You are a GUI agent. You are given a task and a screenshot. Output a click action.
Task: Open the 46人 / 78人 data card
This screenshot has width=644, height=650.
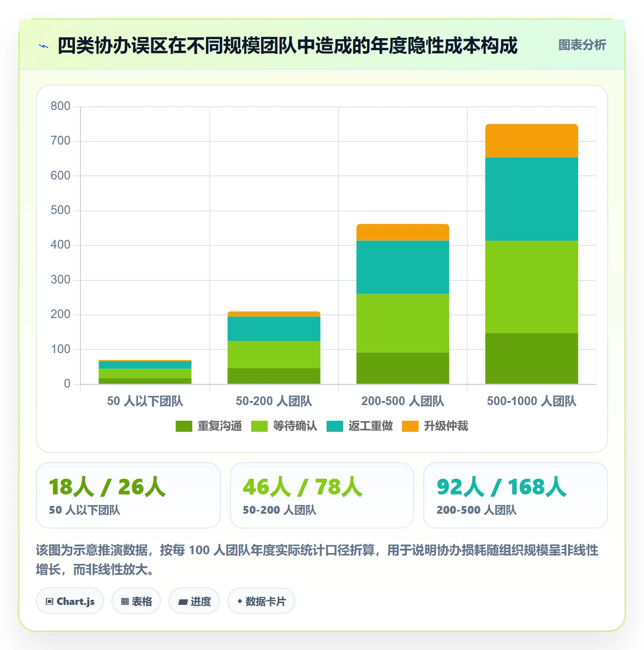[x=322, y=495]
